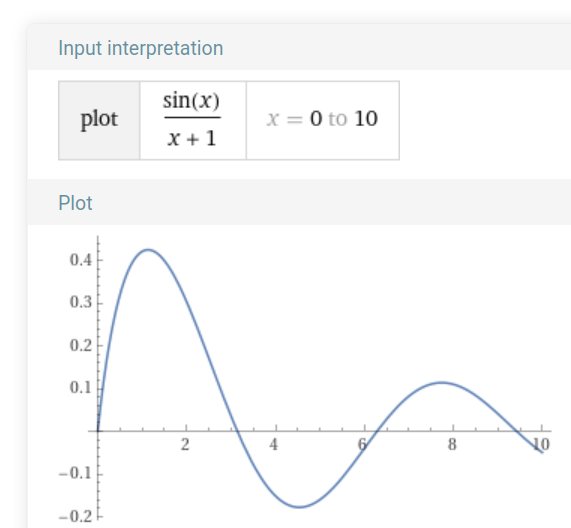Click the −0.2 label on the y-axis
Viewport: 571px width, 528px height.
(75, 516)
